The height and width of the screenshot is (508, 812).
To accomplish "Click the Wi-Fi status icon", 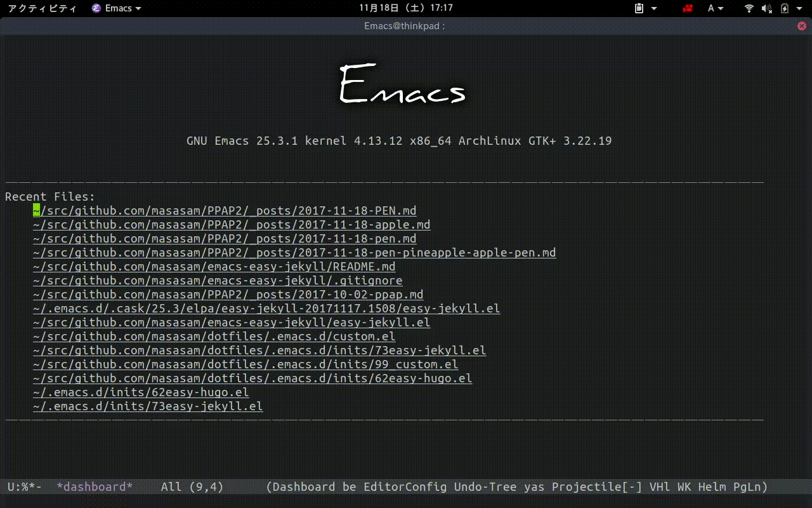I will pyautogui.click(x=749, y=8).
